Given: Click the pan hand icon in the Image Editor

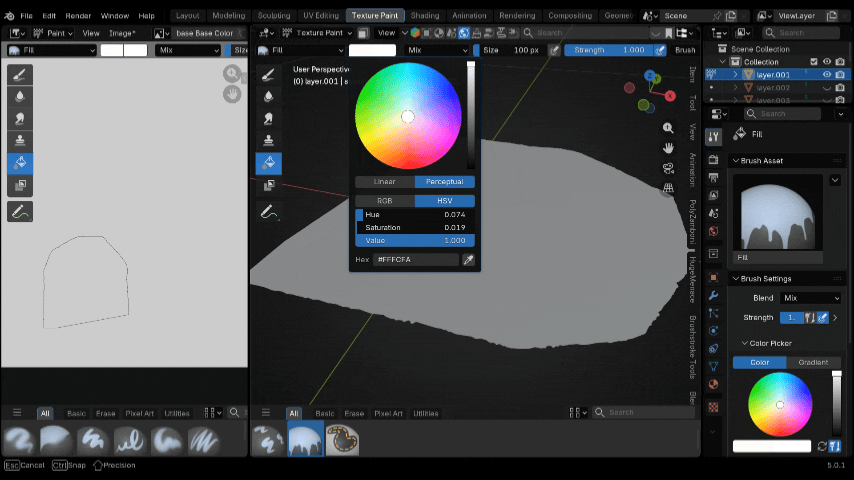Looking at the screenshot, I should click(x=232, y=94).
